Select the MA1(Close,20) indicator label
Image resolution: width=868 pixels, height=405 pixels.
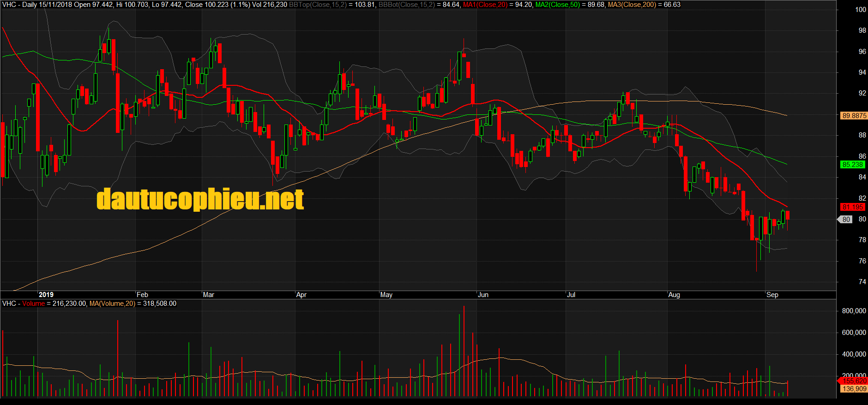tap(485, 5)
